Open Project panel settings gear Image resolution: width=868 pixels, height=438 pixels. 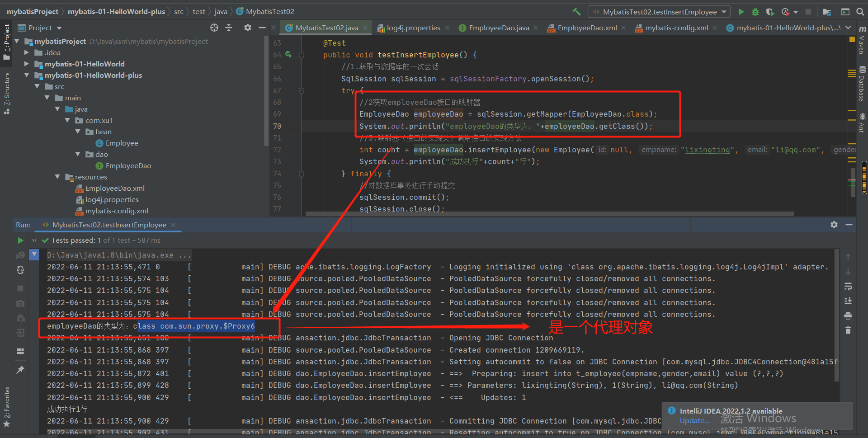(247, 28)
